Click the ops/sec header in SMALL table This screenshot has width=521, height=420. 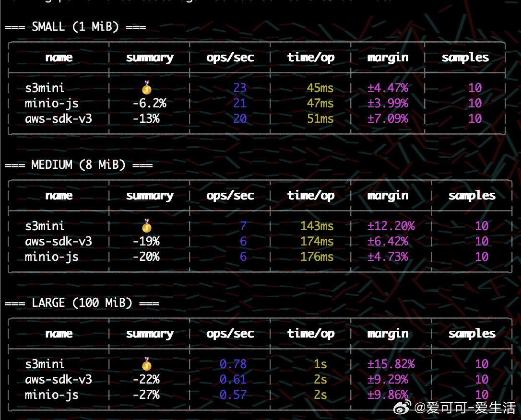pyautogui.click(x=230, y=58)
